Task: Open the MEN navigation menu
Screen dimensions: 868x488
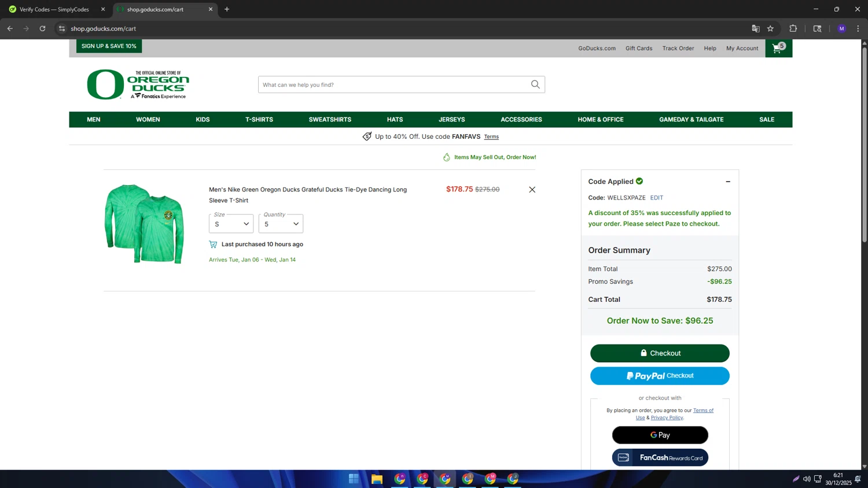Action: point(94,120)
